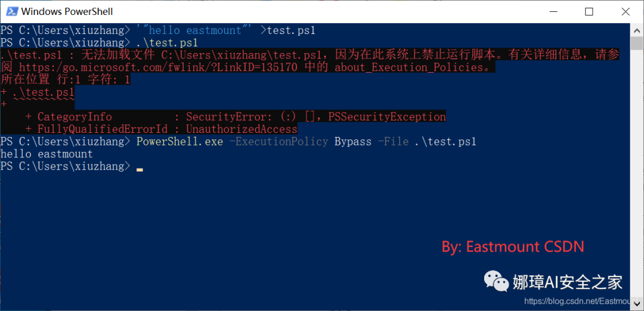This screenshot has height=311, width=644.
Task: Click the 'By: Eastmount CSDN' red label
Action: point(513,247)
